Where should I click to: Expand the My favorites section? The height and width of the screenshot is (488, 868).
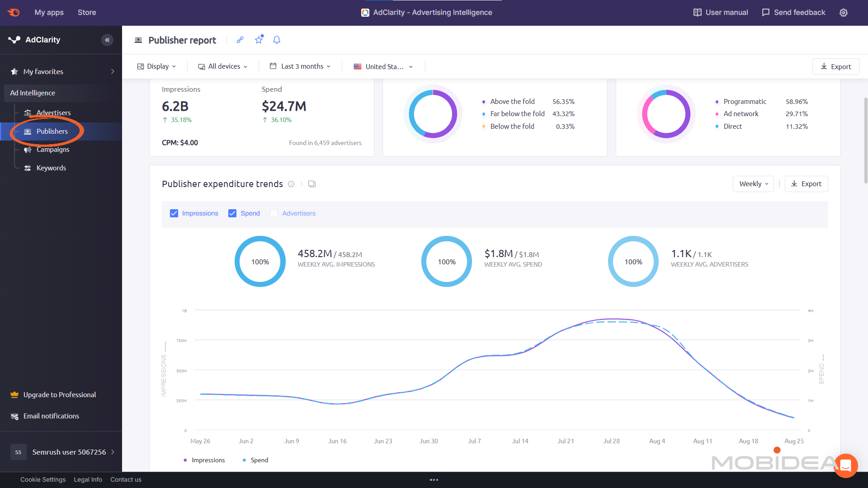click(x=43, y=71)
